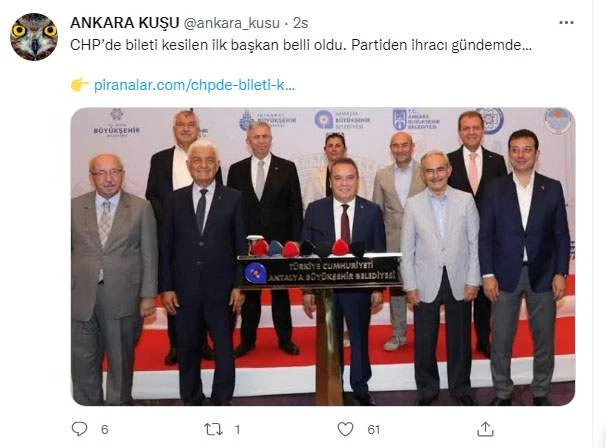This screenshot has width=606, height=448.
Task: Click the Ankara Büyükşehir logo in photo
Action: (416, 119)
